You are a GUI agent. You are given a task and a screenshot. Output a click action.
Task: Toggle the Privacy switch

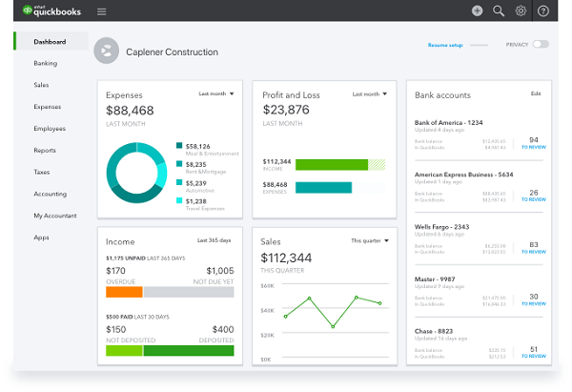coord(541,44)
